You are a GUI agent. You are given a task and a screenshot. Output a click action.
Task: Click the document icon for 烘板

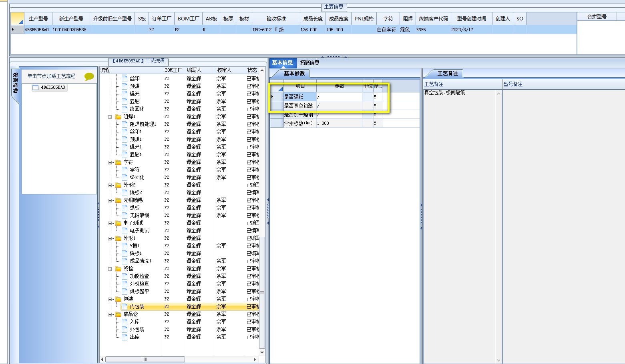125,208
